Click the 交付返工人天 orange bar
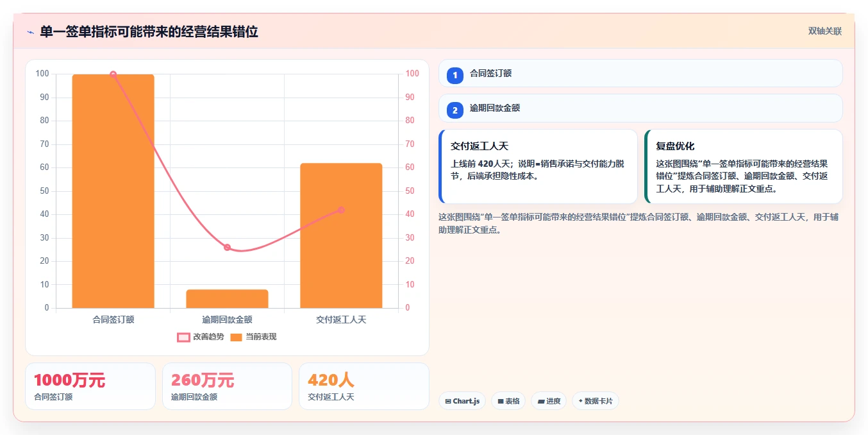This screenshot has height=435, width=868. 341,235
